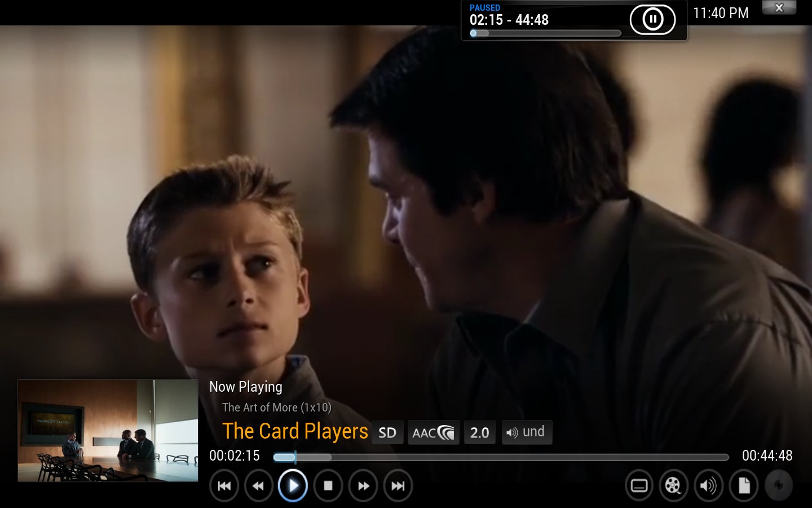Stop the video playback
The height and width of the screenshot is (508, 812).
328,485
